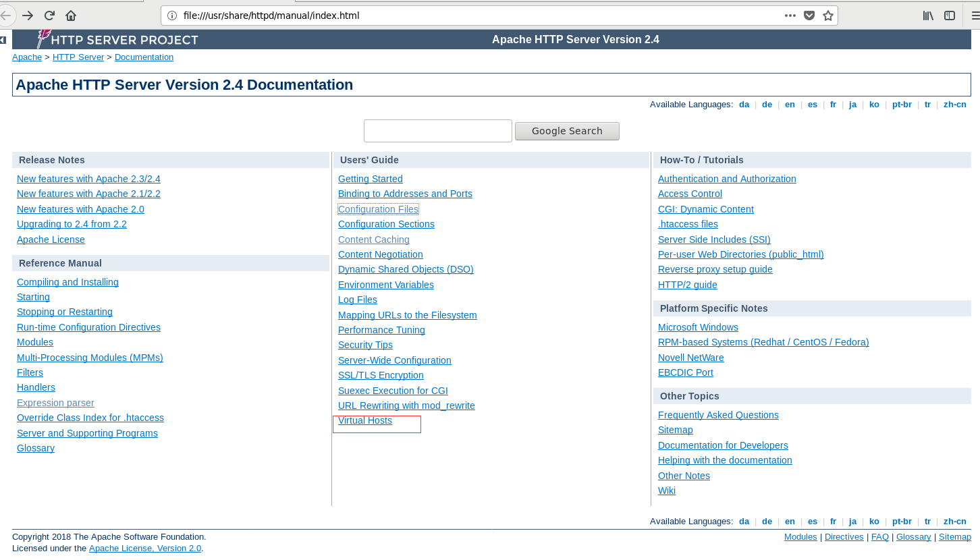Open Mapping URLs to the Filesystem

tap(408, 315)
